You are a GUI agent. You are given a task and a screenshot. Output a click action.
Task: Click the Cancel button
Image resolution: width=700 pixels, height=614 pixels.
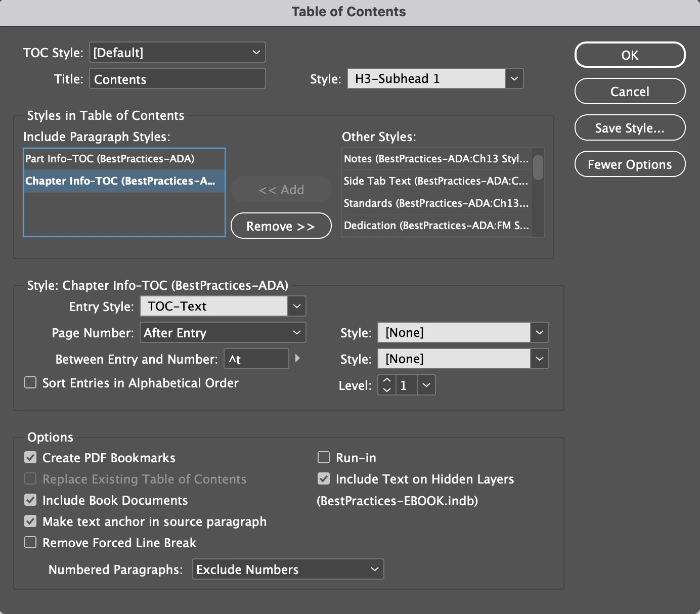(630, 91)
